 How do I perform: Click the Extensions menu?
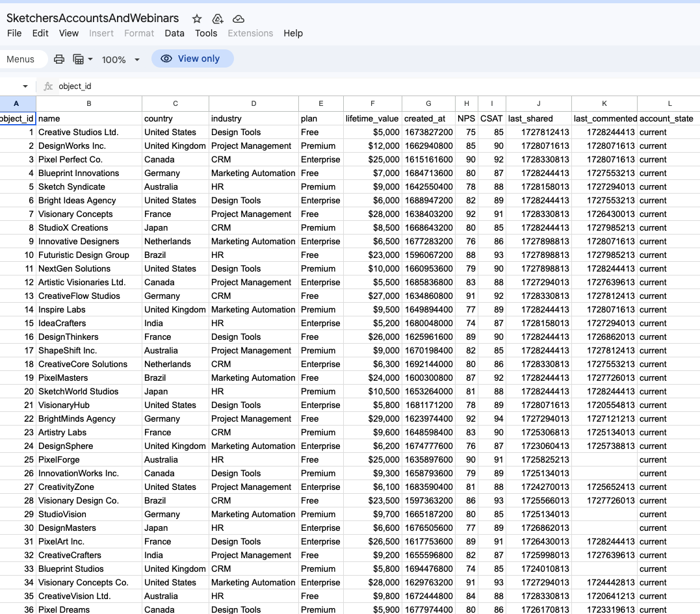pyautogui.click(x=250, y=33)
